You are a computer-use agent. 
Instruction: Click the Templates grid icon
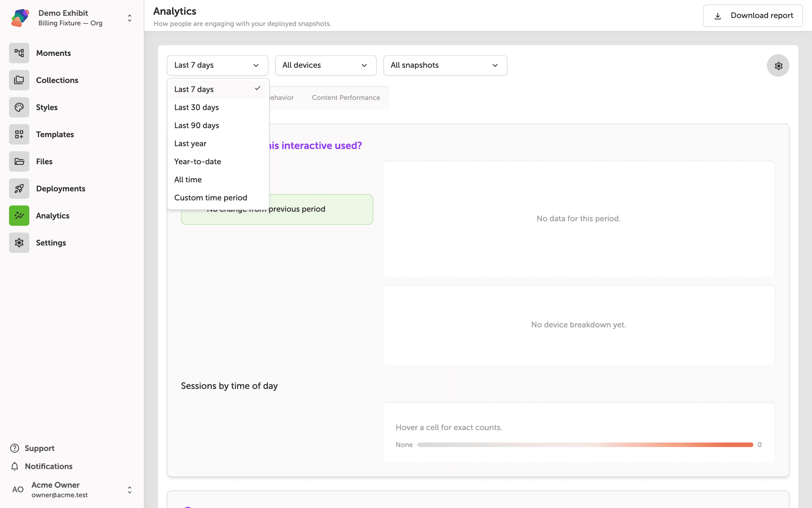coord(19,134)
